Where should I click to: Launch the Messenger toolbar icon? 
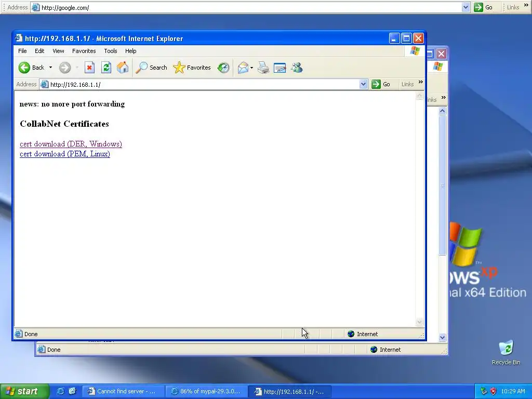pyautogui.click(x=297, y=68)
